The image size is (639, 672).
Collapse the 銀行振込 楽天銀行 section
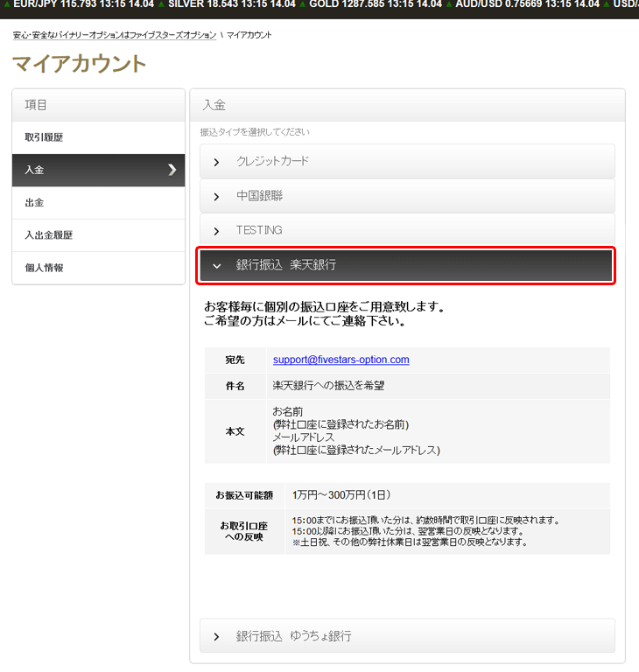coord(405,265)
